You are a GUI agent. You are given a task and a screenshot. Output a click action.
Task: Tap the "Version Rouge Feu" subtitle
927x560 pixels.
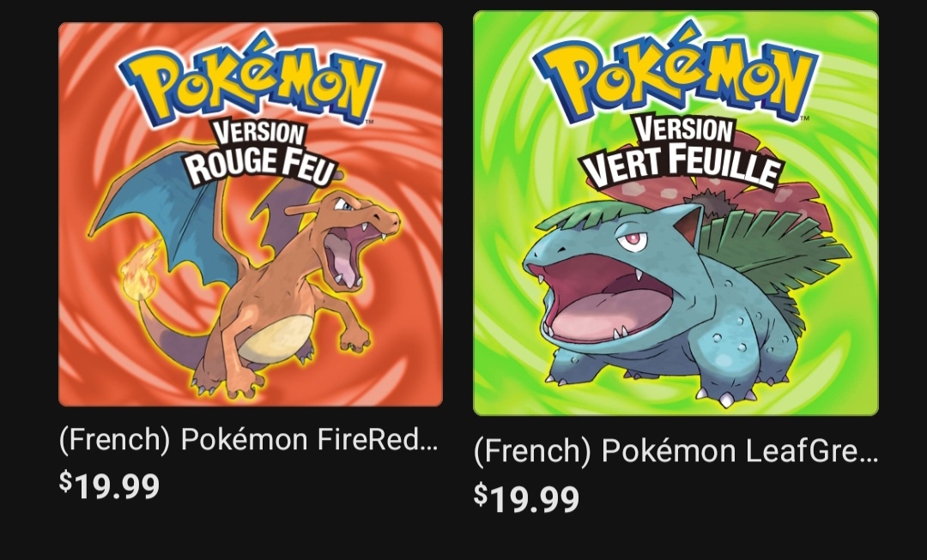(x=260, y=152)
